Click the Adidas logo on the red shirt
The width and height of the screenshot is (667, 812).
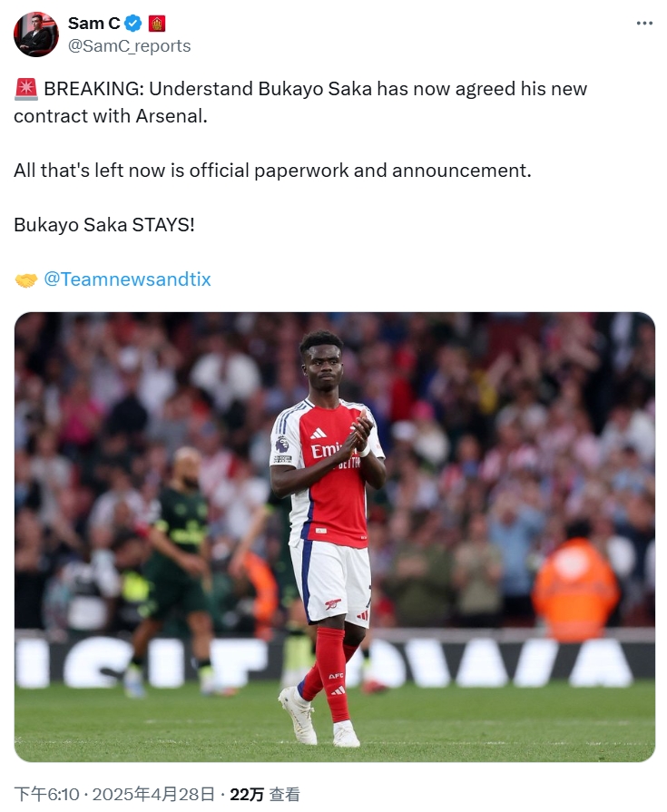click(x=318, y=434)
